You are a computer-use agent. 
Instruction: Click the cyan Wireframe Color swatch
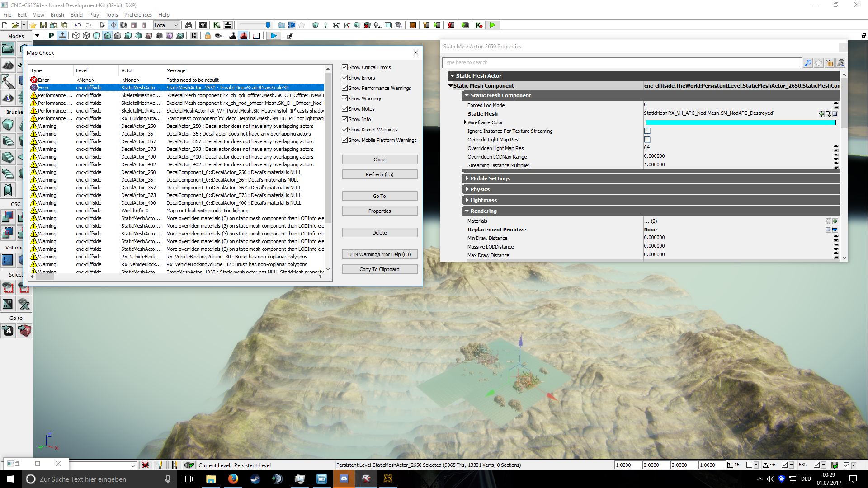coord(741,122)
